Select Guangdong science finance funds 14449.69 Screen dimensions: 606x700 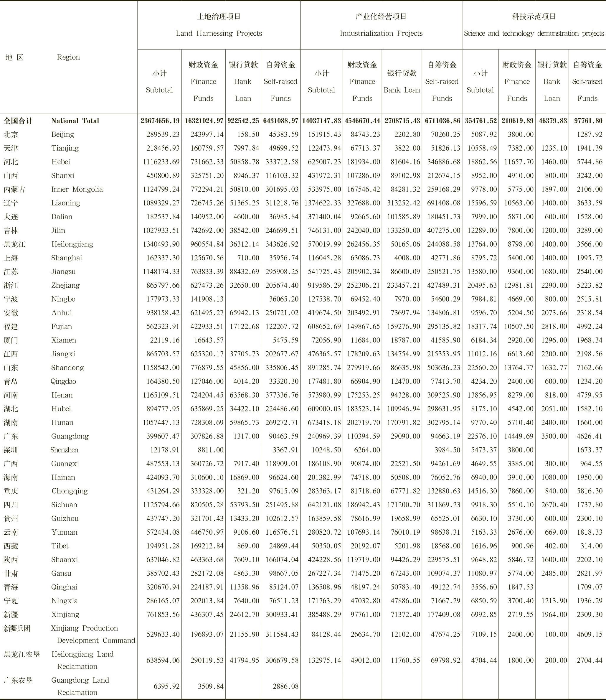pyautogui.click(x=519, y=437)
